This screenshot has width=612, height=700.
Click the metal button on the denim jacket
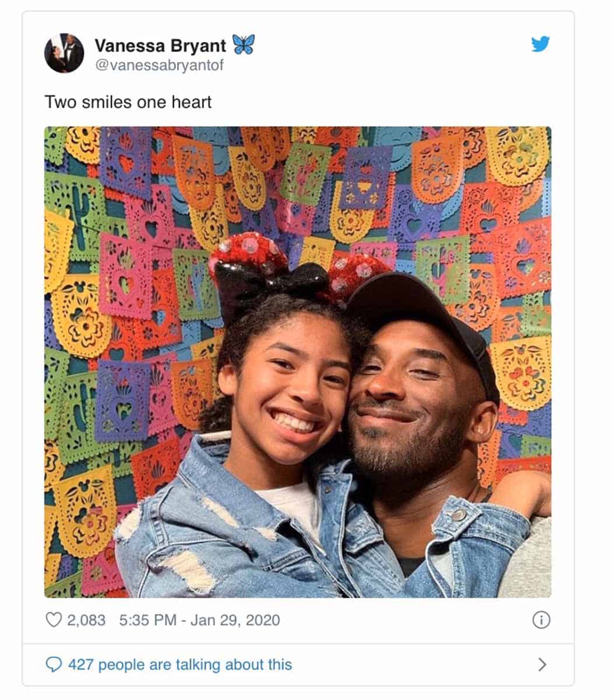[460, 514]
